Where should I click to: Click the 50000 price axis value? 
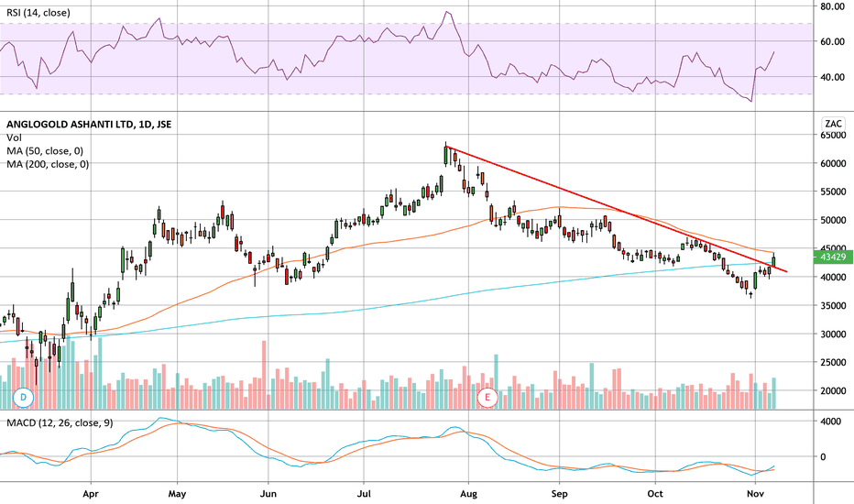coord(833,220)
